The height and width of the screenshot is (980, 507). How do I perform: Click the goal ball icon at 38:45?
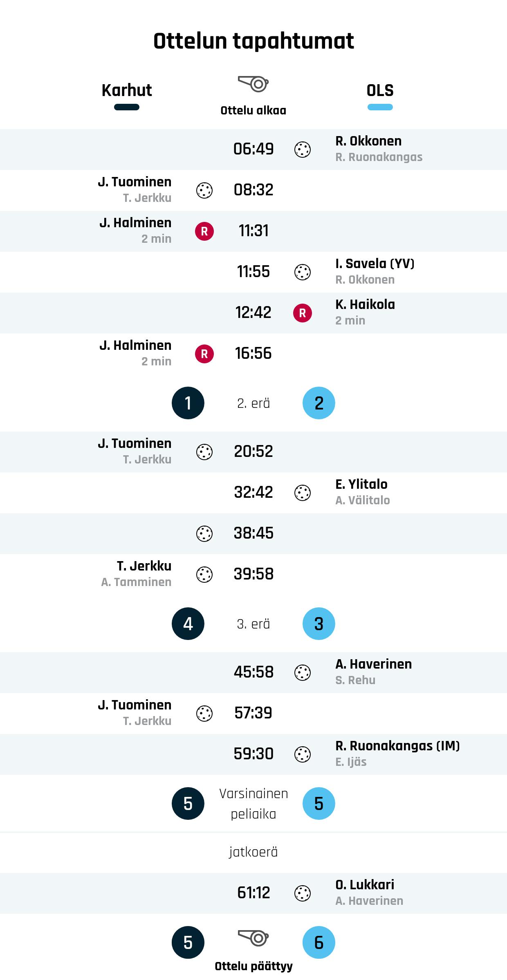click(204, 533)
